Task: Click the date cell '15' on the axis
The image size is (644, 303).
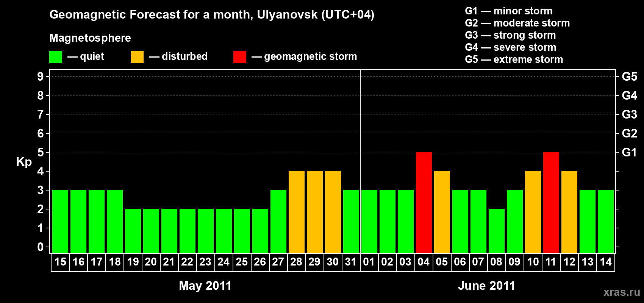Action: click(x=60, y=262)
